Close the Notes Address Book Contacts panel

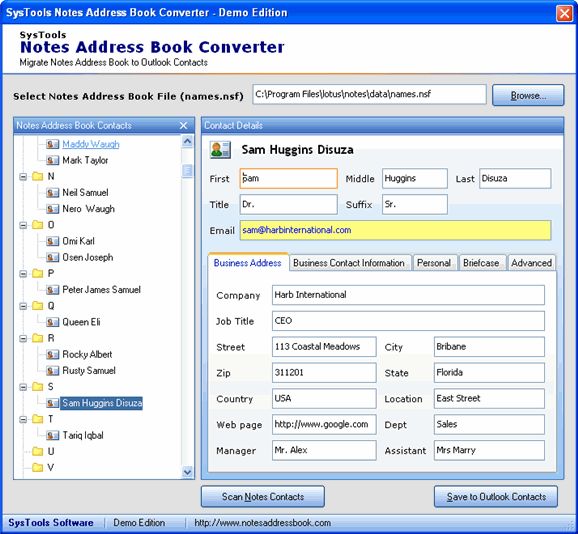(184, 126)
